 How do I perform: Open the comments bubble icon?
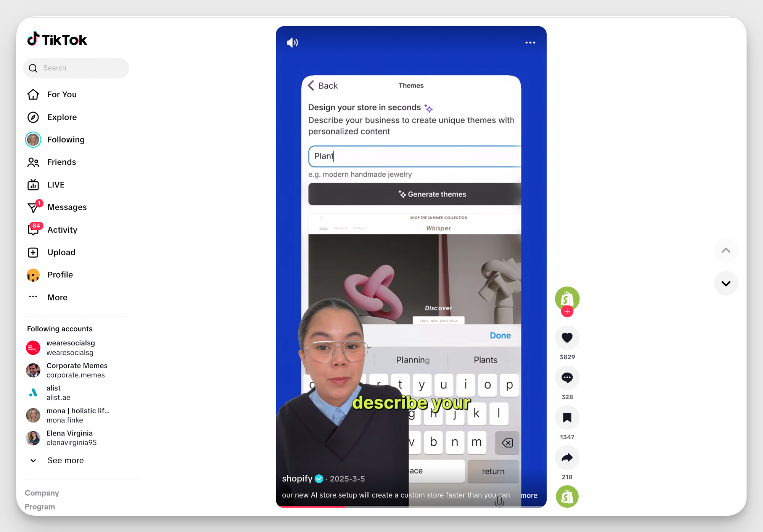[567, 378]
